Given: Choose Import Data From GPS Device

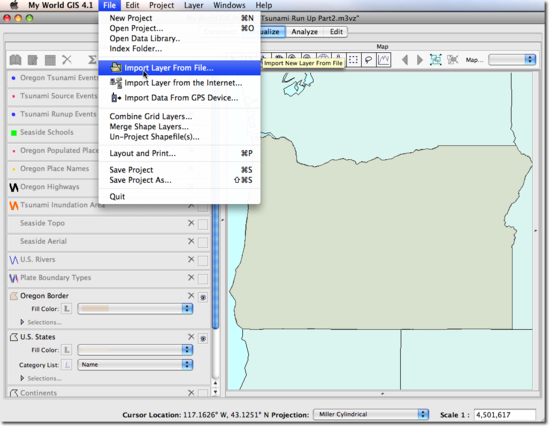Looking at the screenshot, I should coord(180,98).
